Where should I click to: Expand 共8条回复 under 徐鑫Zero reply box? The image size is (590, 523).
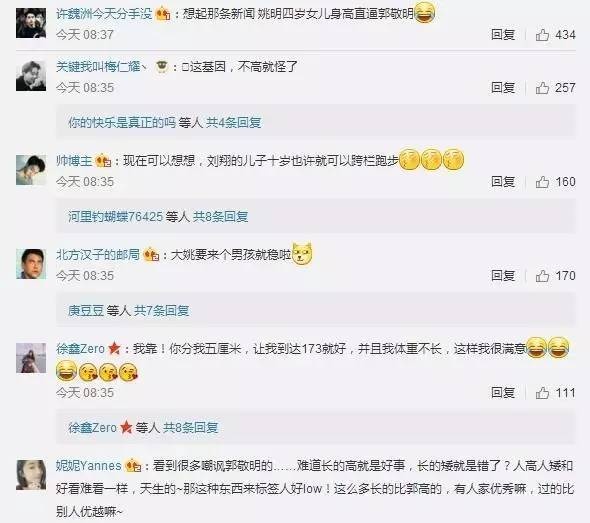190,428
